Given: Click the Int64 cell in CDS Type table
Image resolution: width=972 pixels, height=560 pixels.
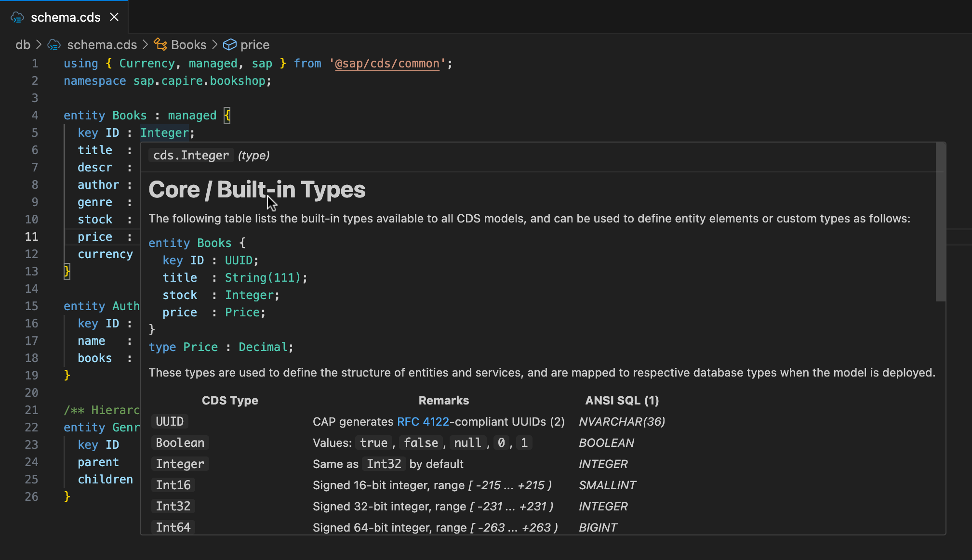Looking at the screenshot, I should click(173, 528).
